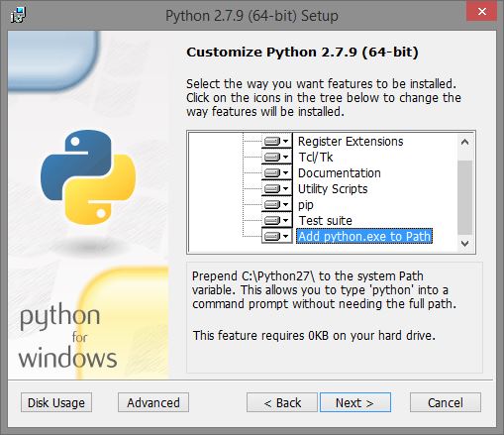This screenshot has width=504, height=435.
Task: Click the installer icon in the title bar
Action: [x=18, y=15]
